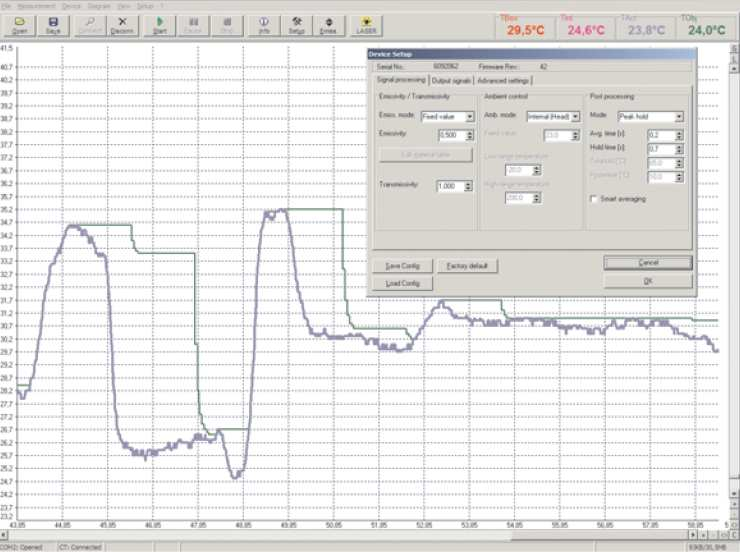Image resolution: width=740 pixels, height=552 pixels.
Task: Click the CT: Connected status entry
Action: (x=80, y=547)
